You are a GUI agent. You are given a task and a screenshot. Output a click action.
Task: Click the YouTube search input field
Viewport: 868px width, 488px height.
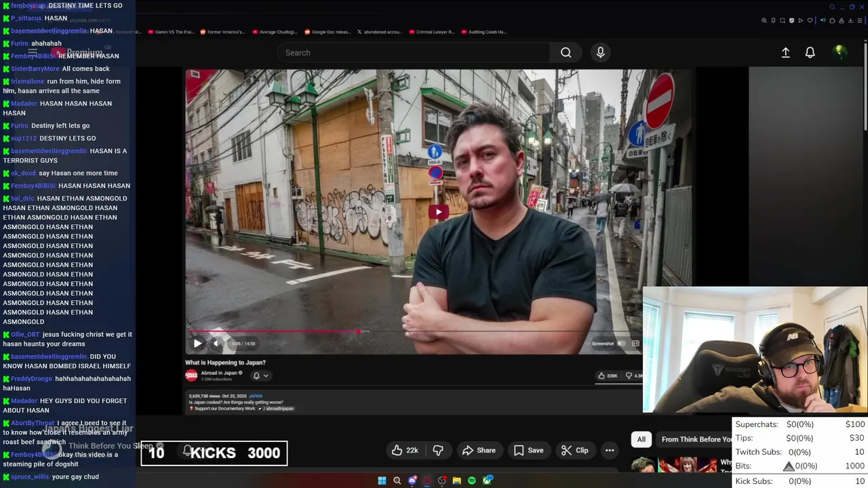click(414, 52)
